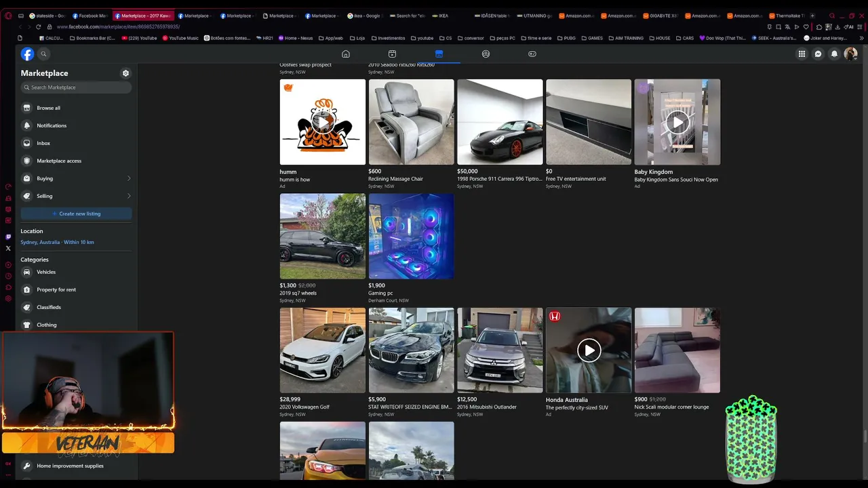Open the Nick Scali corner lounge photo
This screenshot has width=868, height=488.
pos(677,350)
